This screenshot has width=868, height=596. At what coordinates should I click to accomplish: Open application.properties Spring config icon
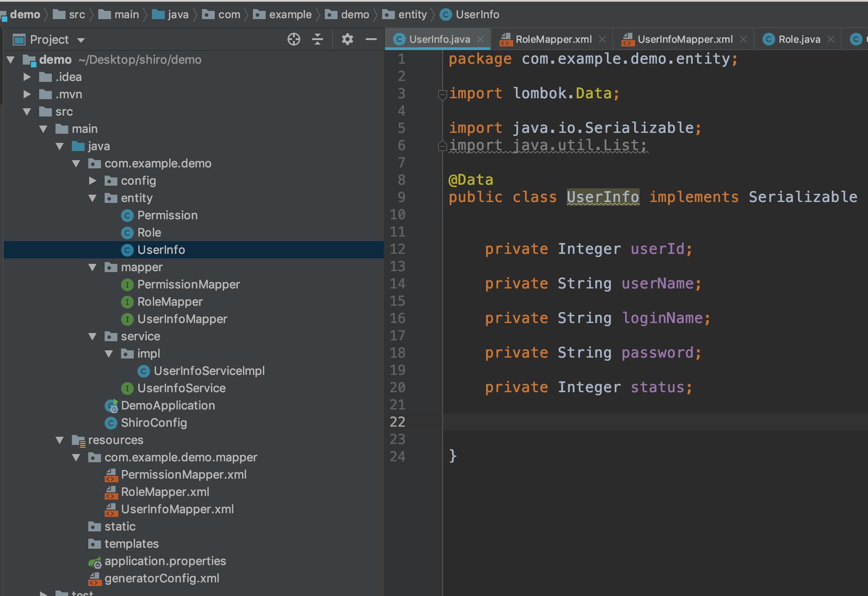(x=95, y=562)
